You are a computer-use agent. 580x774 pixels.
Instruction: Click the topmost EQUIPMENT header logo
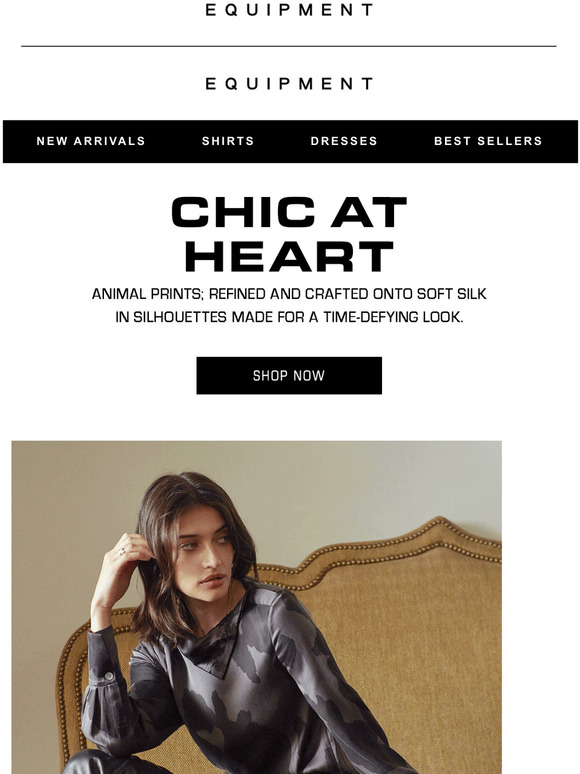289,9
